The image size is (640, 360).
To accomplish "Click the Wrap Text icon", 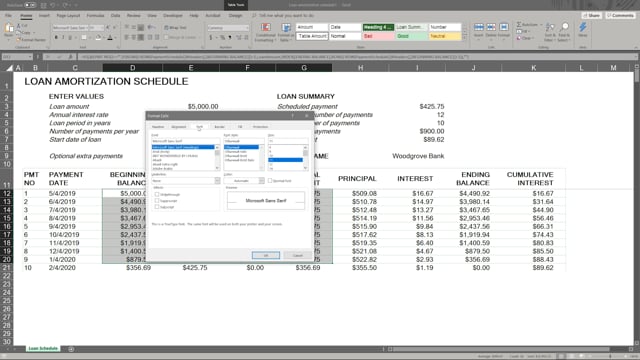I will pos(166,28).
